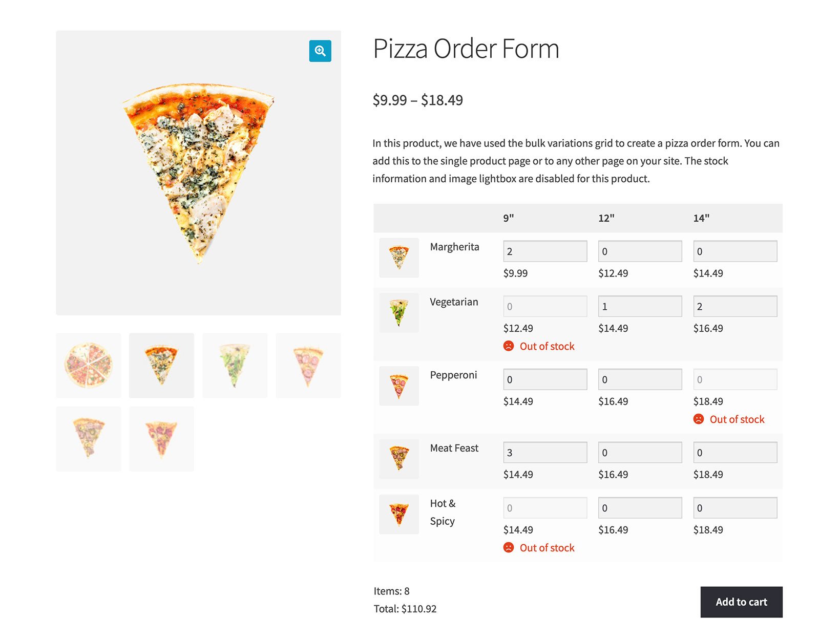Click the Pepperoni 14" out of stock icon
This screenshot has width=840, height=641.
[699, 419]
